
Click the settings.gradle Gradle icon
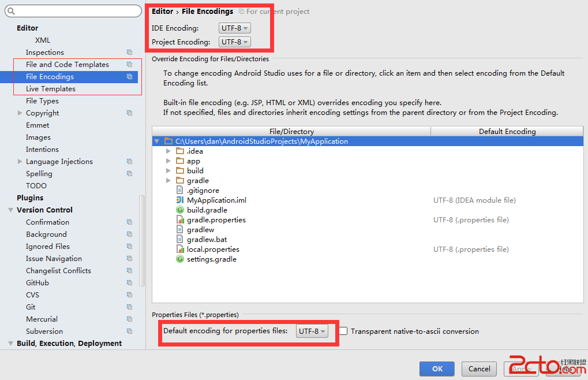coord(180,259)
